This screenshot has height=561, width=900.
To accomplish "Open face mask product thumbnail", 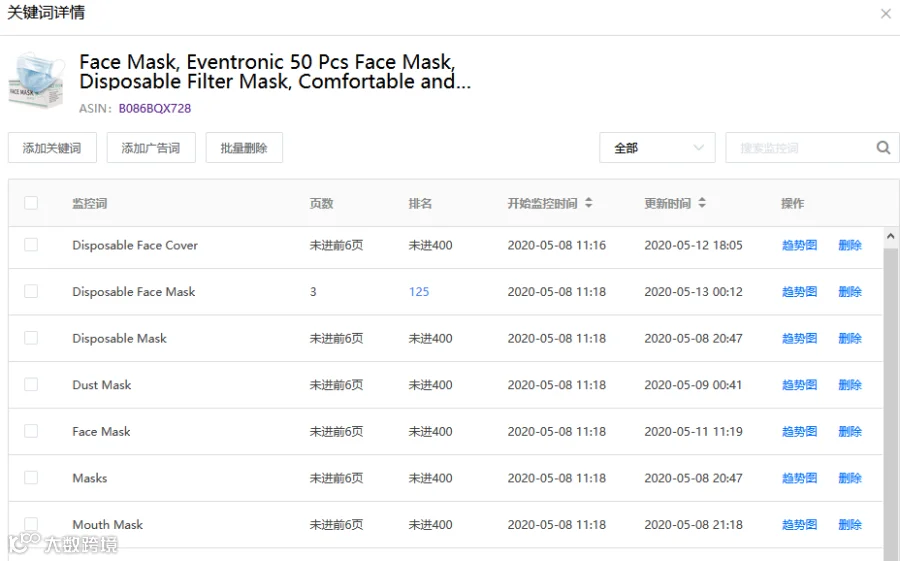I will point(37,80).
